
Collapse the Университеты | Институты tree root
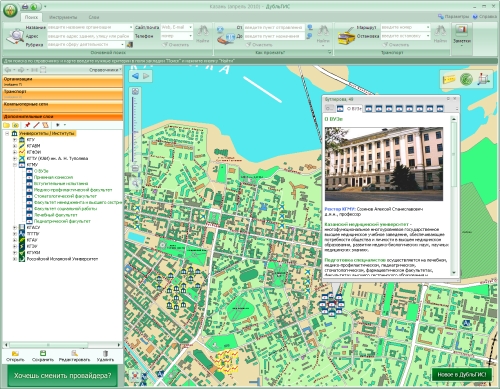click(x=7, y=133)
